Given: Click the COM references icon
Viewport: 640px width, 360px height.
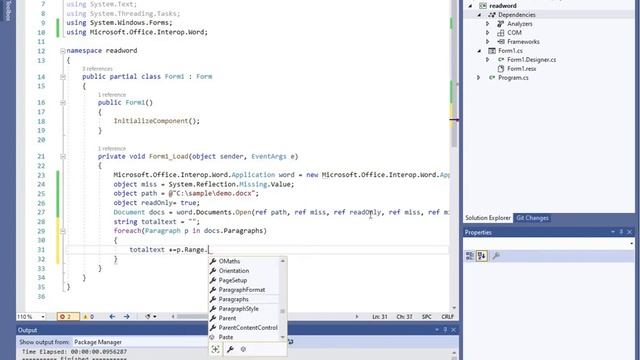Looking at the screenshot, I should click(x=501, y=33).
